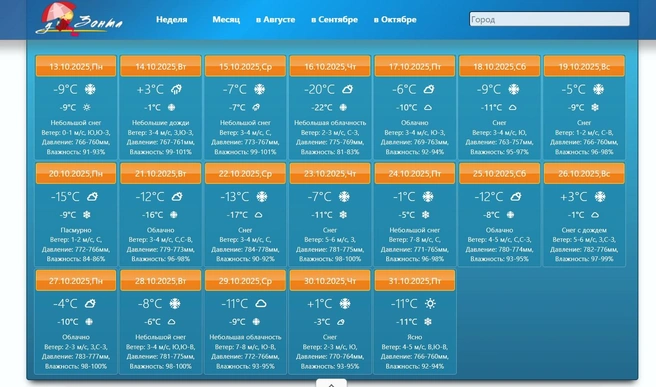Click the sun icon for 31.10 daytime
Screen dimensions: 656x387
point(430,304)
